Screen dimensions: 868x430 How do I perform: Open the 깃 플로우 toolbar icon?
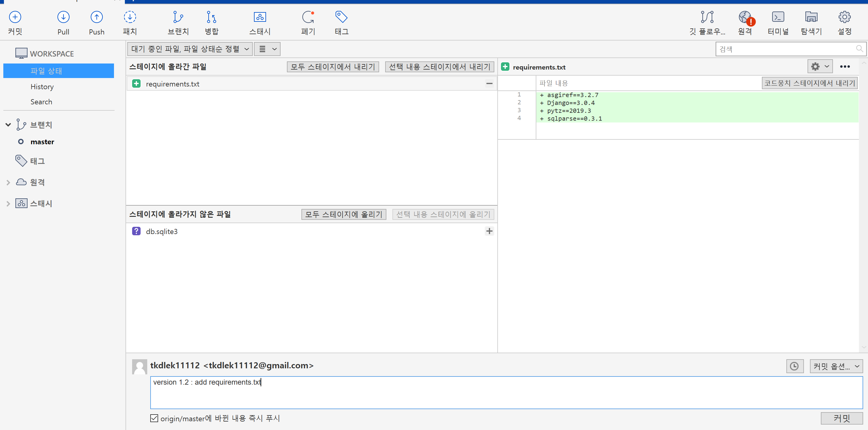(x=707, y=17)
